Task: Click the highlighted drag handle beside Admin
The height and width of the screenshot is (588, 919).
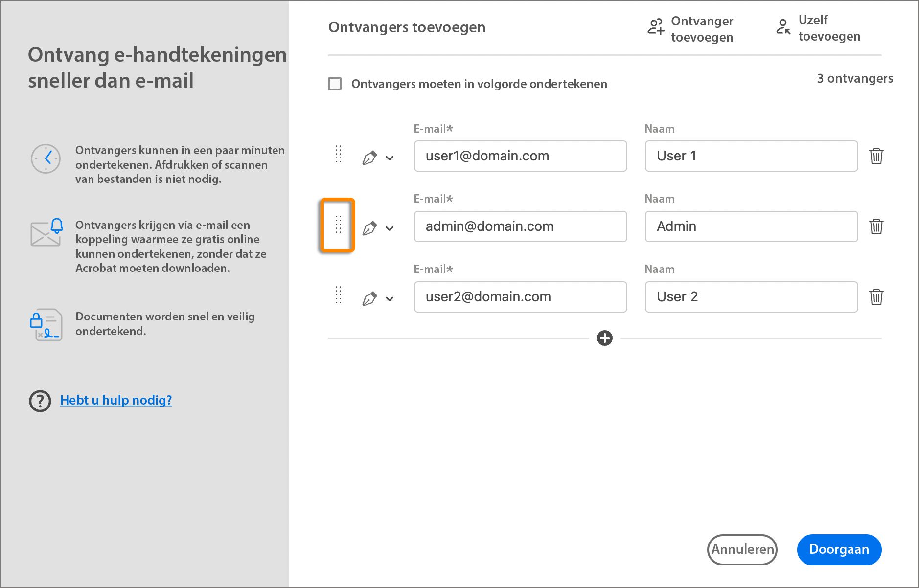Action: (338, 226)
